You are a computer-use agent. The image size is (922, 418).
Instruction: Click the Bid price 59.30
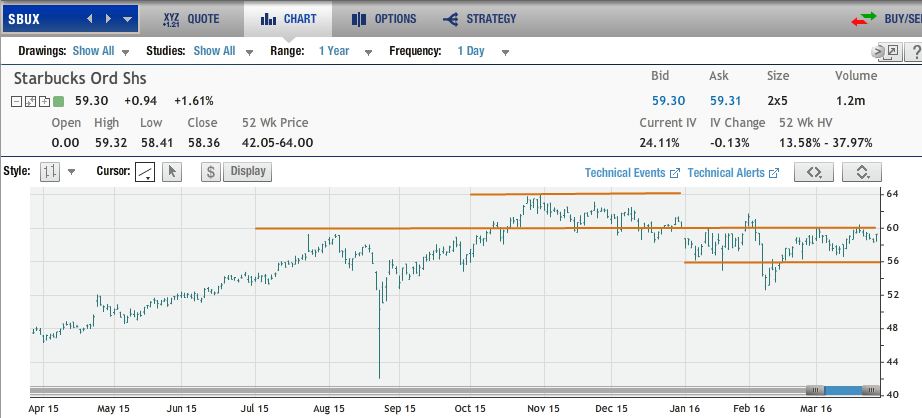[668, 101]
